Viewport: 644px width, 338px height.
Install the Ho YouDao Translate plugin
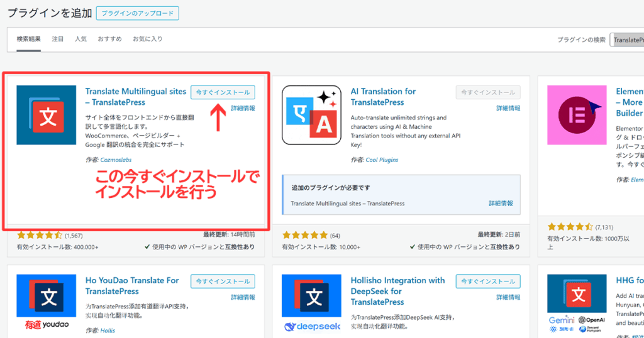click(223, 281)
